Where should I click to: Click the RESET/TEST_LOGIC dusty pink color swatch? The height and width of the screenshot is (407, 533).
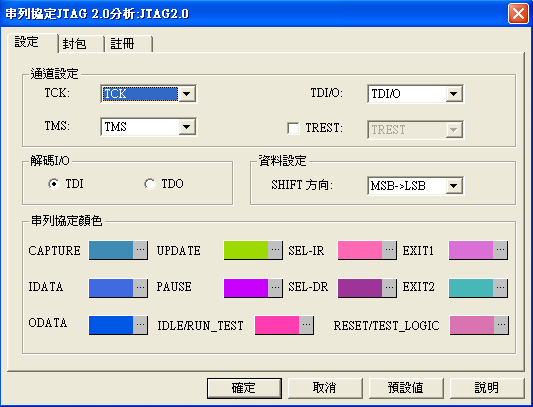coord(472,325)
